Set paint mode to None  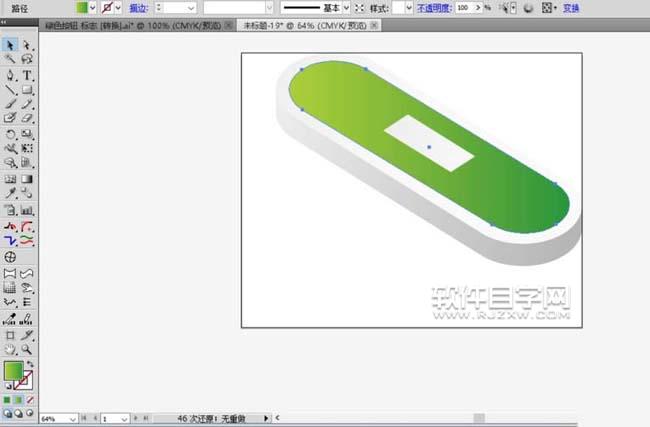pyautogui.click(x=30, y=400)
